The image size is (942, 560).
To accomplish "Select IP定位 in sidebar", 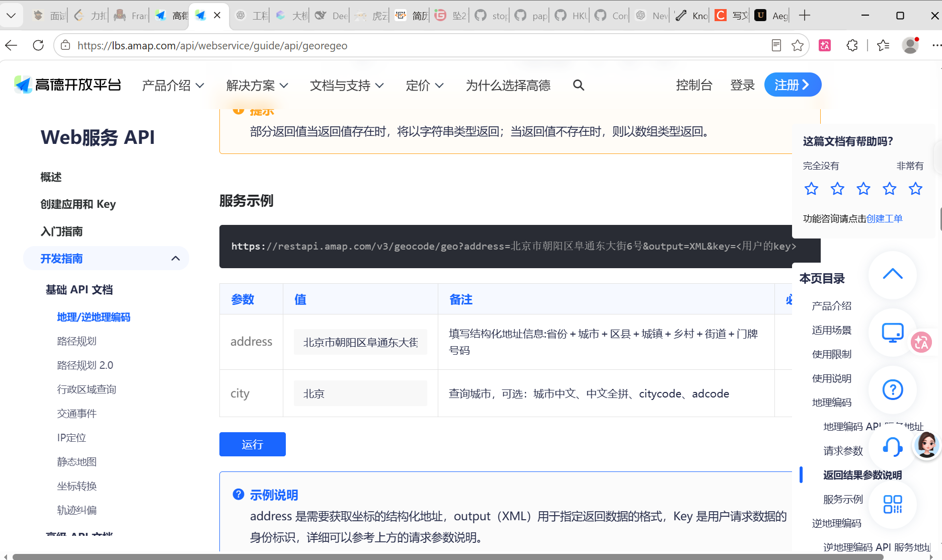I will (71, 438).
